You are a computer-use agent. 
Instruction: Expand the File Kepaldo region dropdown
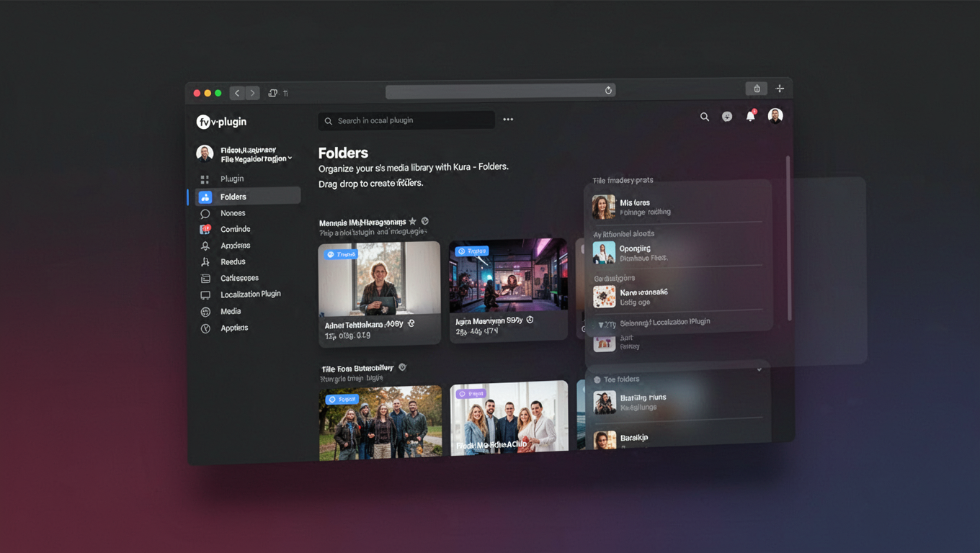tap(288, 157)
